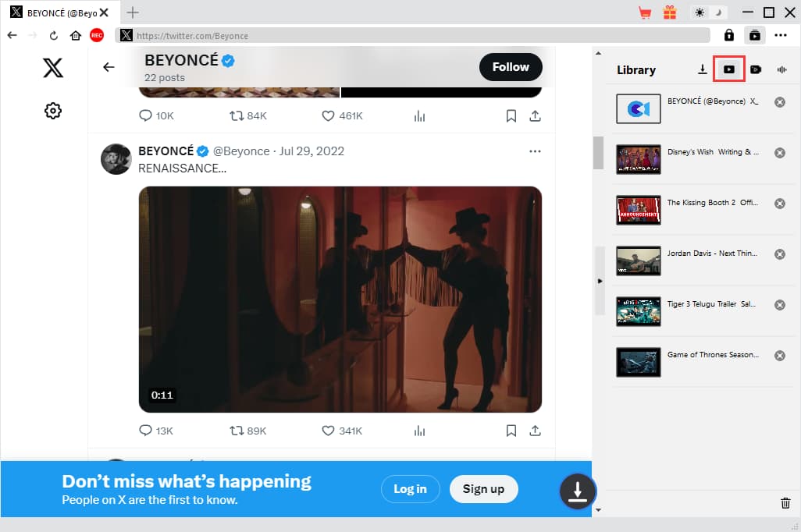
Task: Like the post with 461K likes
Action: (x=328, y=116)
